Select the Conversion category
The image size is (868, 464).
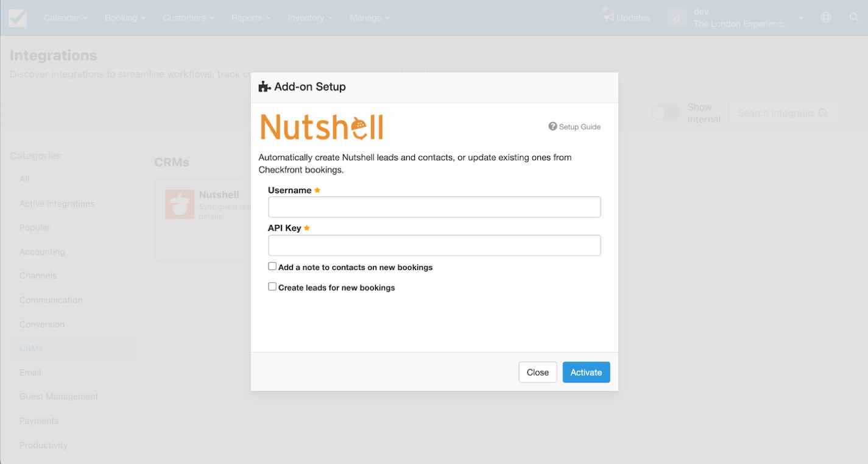42,324
